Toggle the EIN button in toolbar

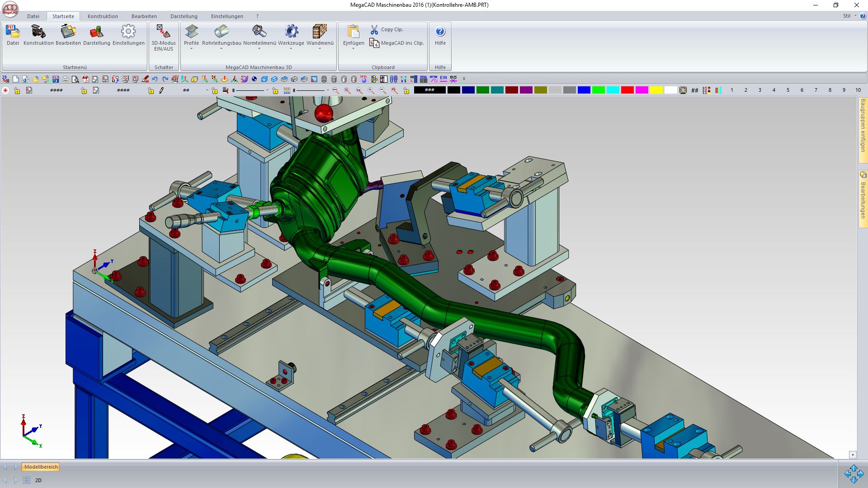point(443,79)
